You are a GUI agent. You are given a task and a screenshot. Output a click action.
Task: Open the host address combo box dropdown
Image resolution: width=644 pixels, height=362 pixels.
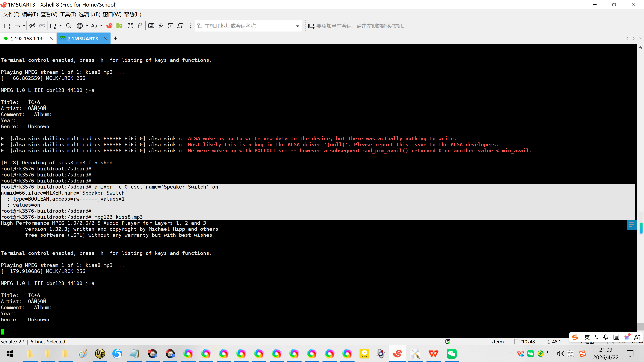coord(298,26)
